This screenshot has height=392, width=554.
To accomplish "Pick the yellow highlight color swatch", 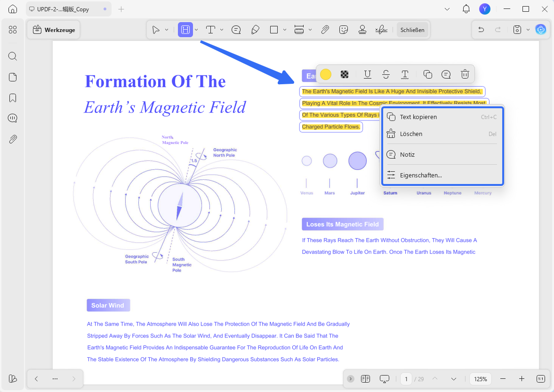I will pyautogui.click(x=326, y=74).
